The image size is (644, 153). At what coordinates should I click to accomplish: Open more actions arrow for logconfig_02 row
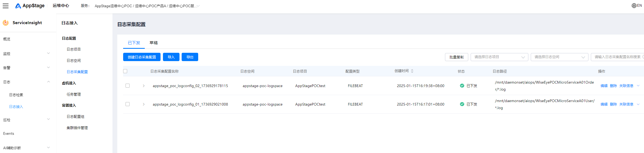click(638, 86)
